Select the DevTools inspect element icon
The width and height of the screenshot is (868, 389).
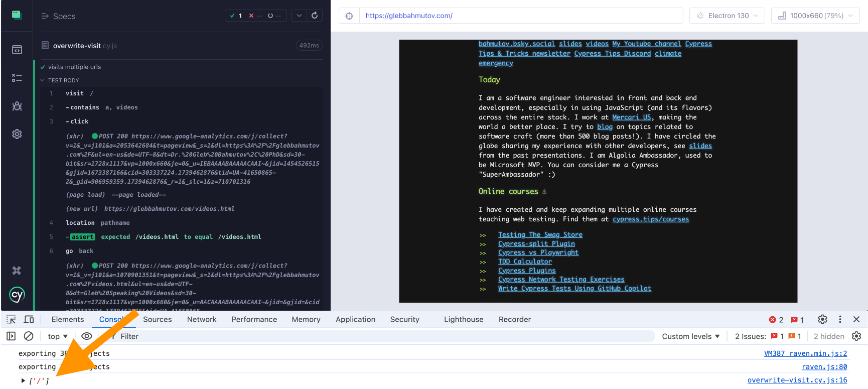pos(11,319)
